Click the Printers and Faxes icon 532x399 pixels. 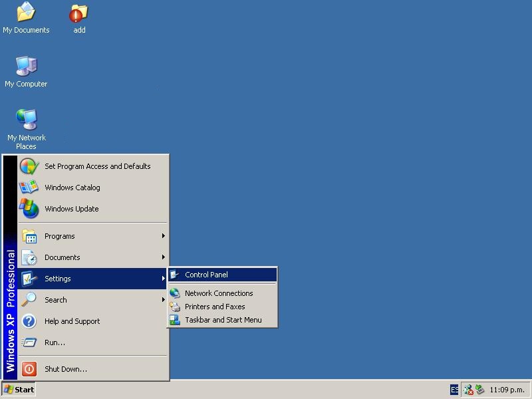click(175, 307)
